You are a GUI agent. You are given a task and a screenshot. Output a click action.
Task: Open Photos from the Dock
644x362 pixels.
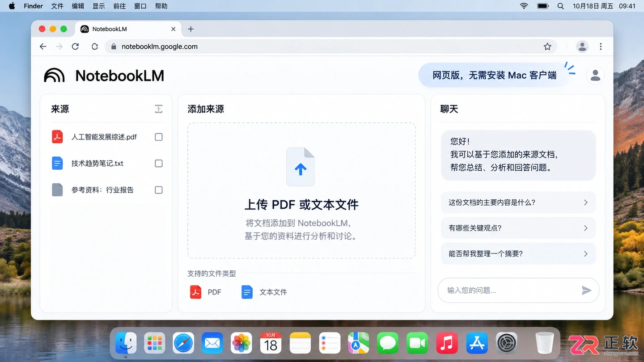click(241, 343)
